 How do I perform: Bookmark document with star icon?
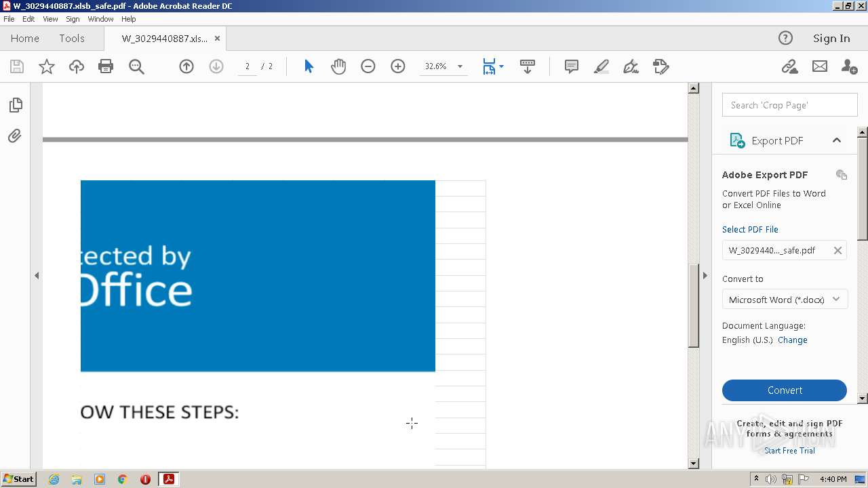tap(47, 66)
